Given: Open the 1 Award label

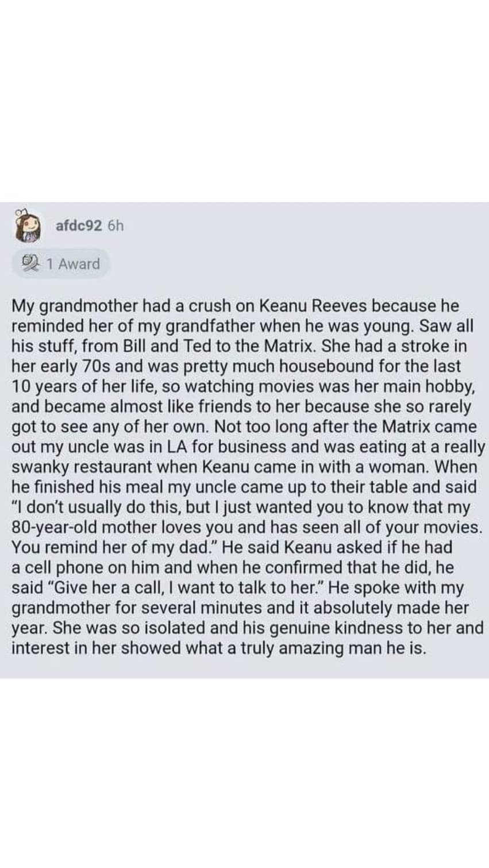Looking at the screenshot, I should pyautogui.click(x=73, y=264).
